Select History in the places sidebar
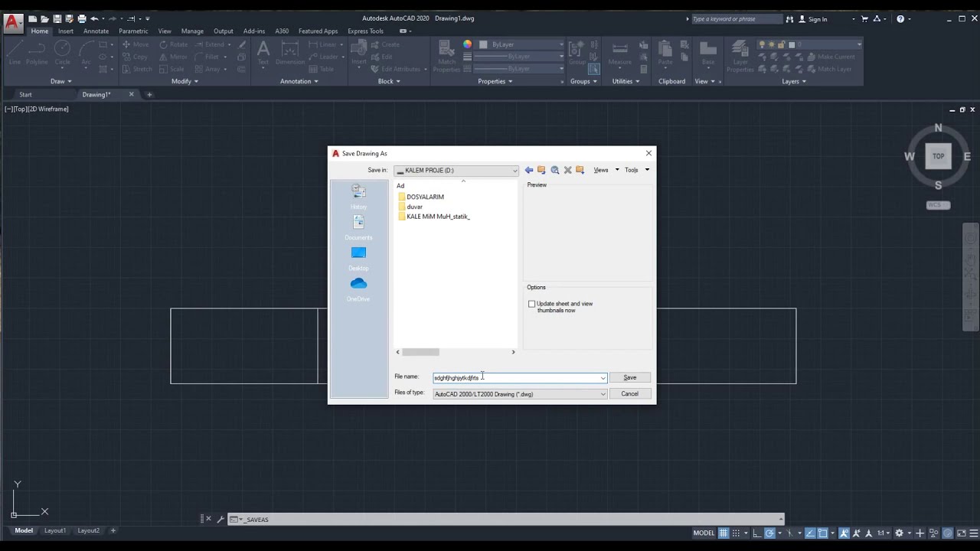Image resolution: width=980 pixels, height=551 pixels. click(358, 196)
